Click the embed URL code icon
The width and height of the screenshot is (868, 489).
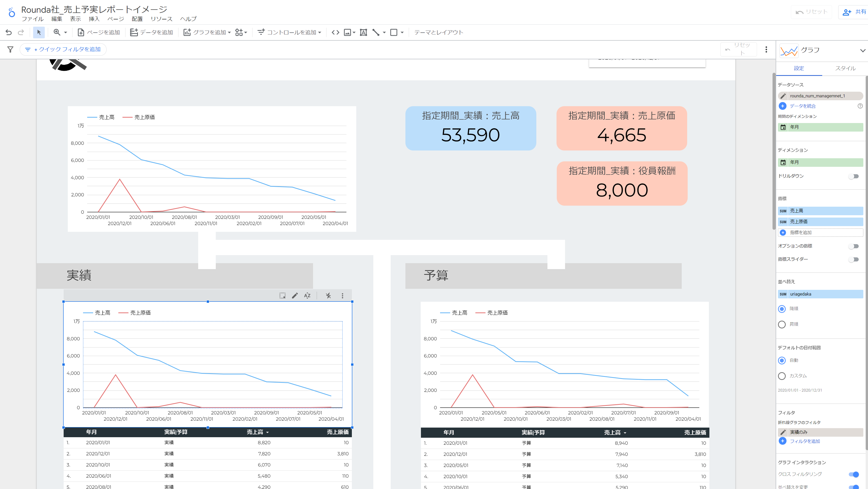[335, 32]
